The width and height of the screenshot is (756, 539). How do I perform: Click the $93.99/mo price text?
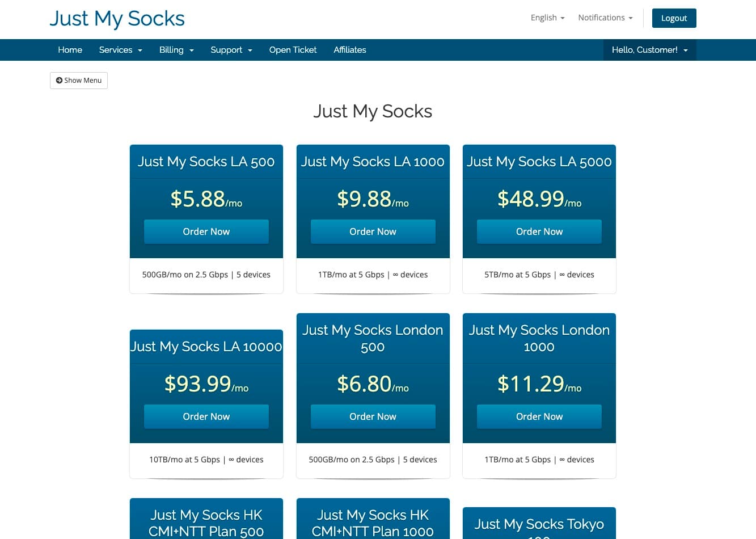tap(206, 384)
